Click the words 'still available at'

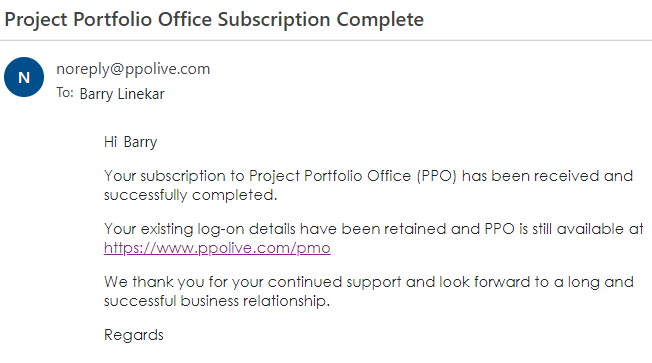[x=587, y=229]
